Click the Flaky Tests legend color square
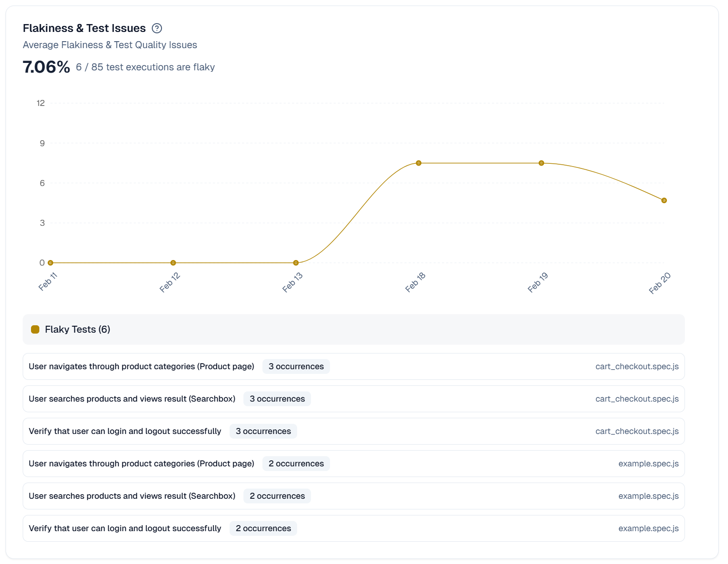This screenshot has height=564, width=728. pyautogui.click(x=35, y=329)
